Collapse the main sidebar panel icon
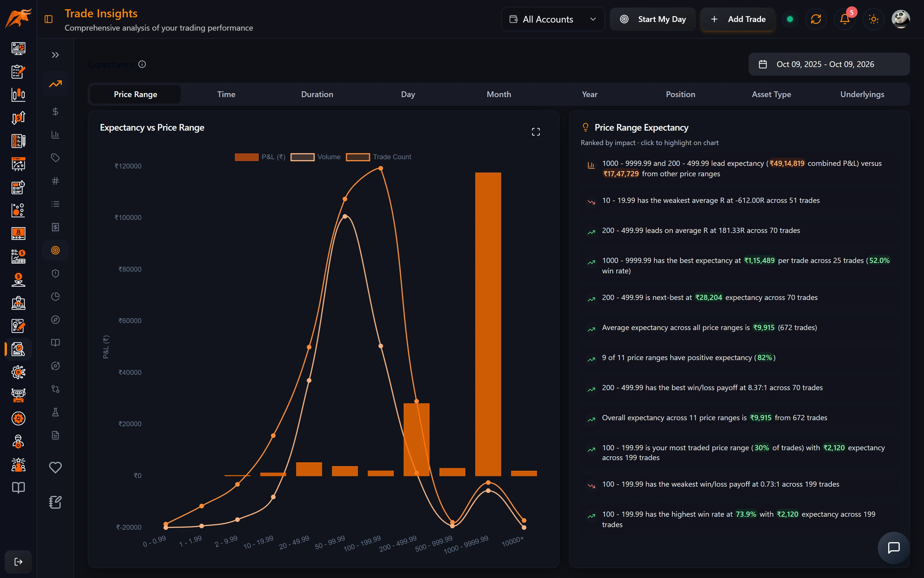This screenshot has width=924, height=578. point(49,19)
